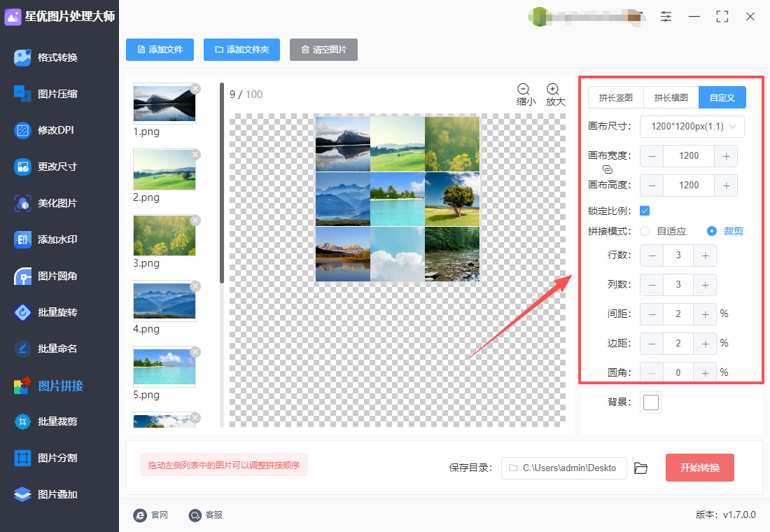
Task: Increase the 列数 column count
Action: [x=705, y=285]
